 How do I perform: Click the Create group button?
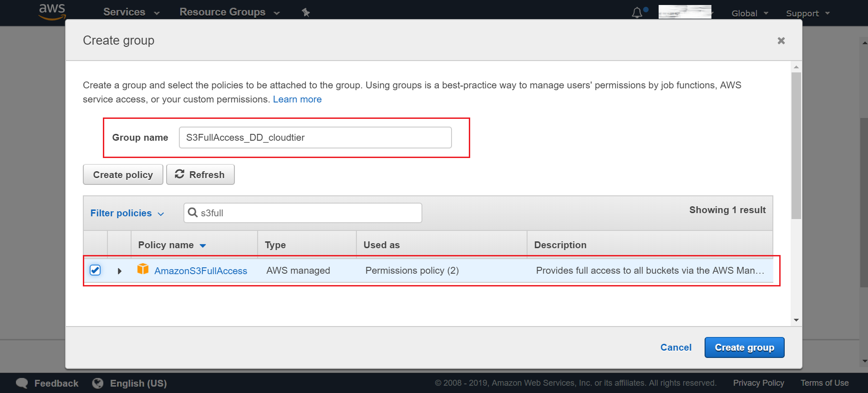point(744,347)
